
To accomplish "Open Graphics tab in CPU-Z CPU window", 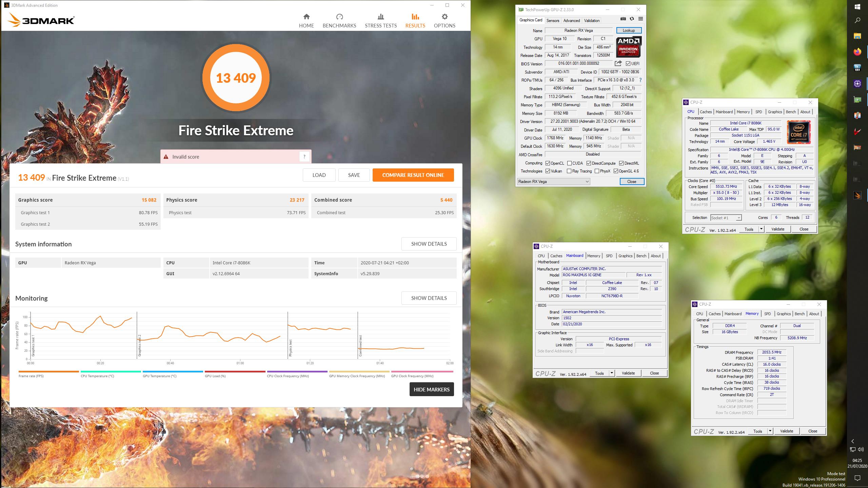I will 775,112.
